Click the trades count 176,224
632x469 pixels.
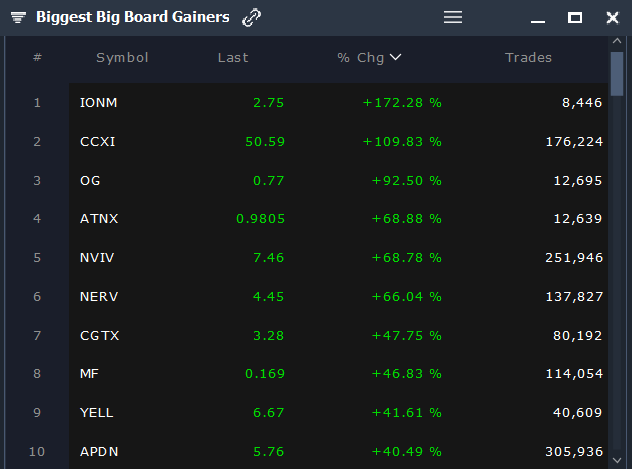coord(574,142)
